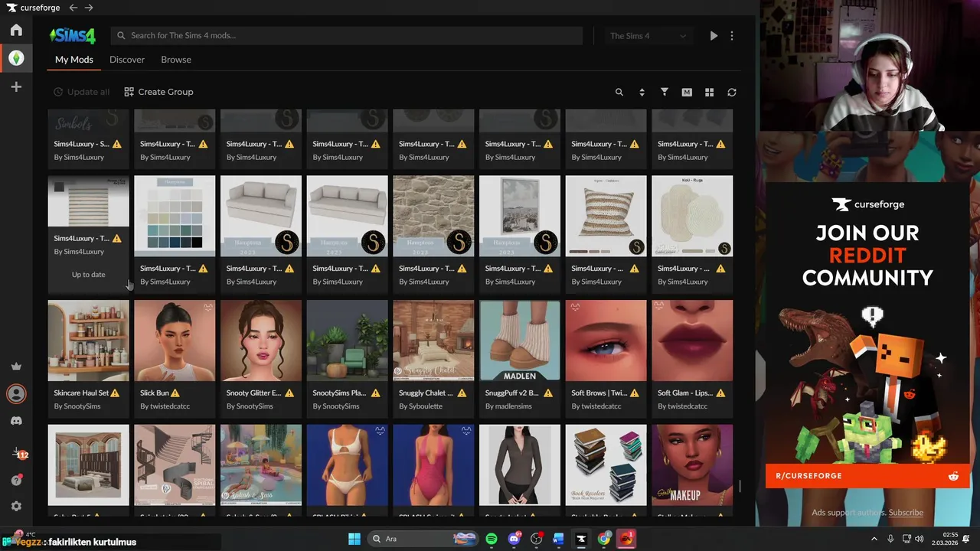Open The Sims 4 profile dropdown
The image size is (980, 551).
coord(648,36)
